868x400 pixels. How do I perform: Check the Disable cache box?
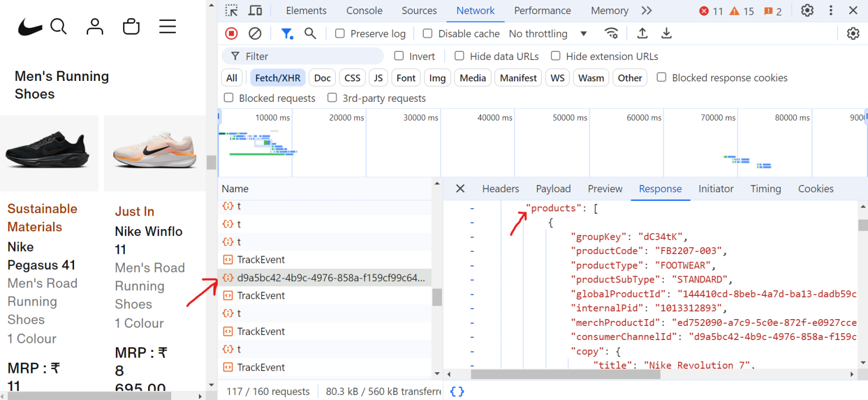(427, 33)
